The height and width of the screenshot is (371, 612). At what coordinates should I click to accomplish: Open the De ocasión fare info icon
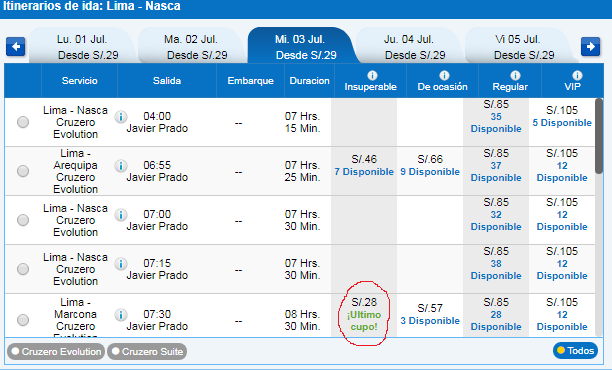click(444, 75)
